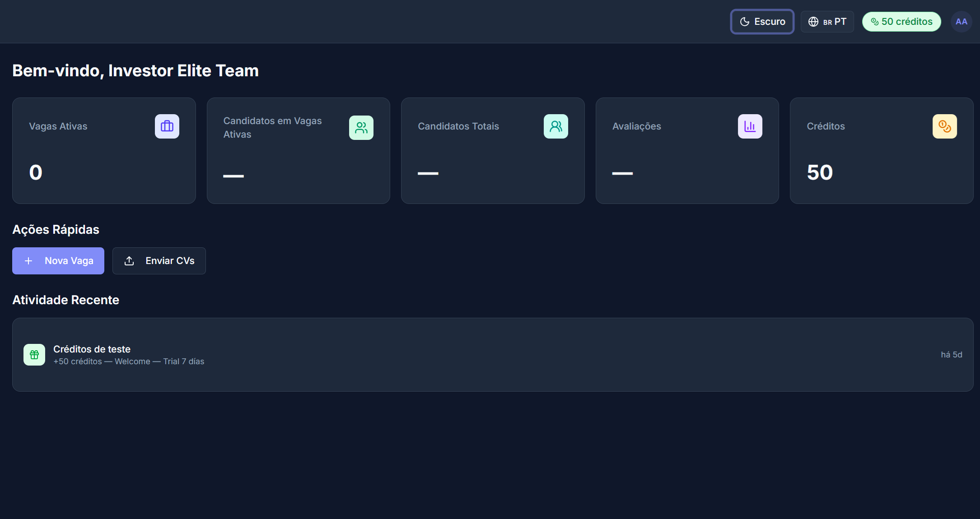Click the plus icon on Nova Vaga
This screenshot has height=519, width=980.
click(x=28, y=261)
